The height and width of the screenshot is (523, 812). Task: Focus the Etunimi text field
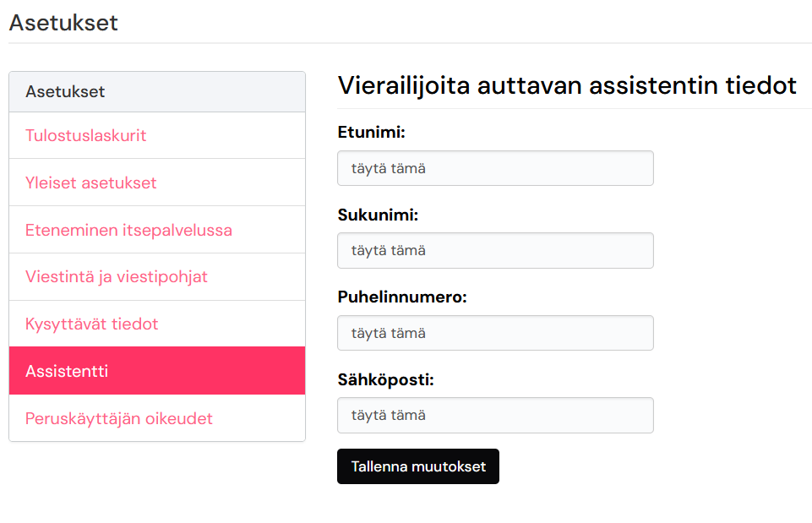point(495,168)
